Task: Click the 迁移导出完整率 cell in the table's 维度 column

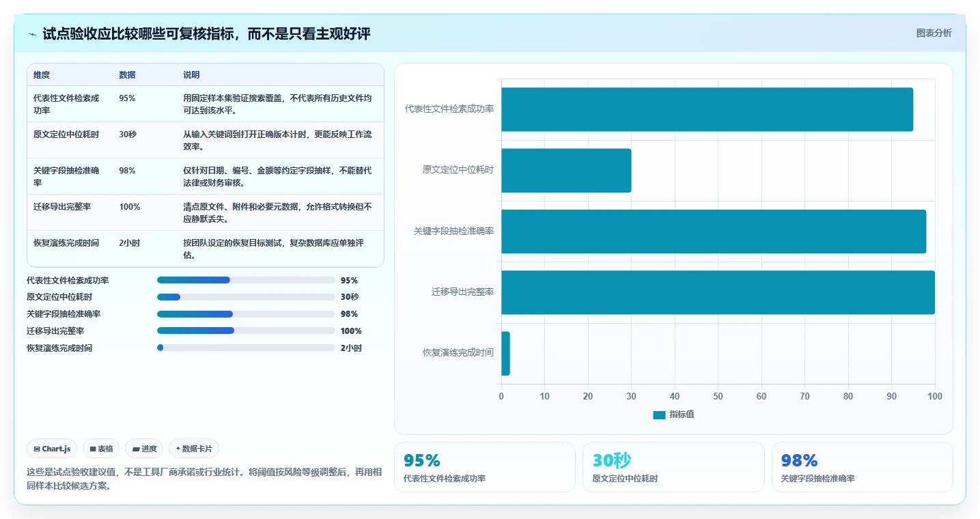Action: (62, 207)
